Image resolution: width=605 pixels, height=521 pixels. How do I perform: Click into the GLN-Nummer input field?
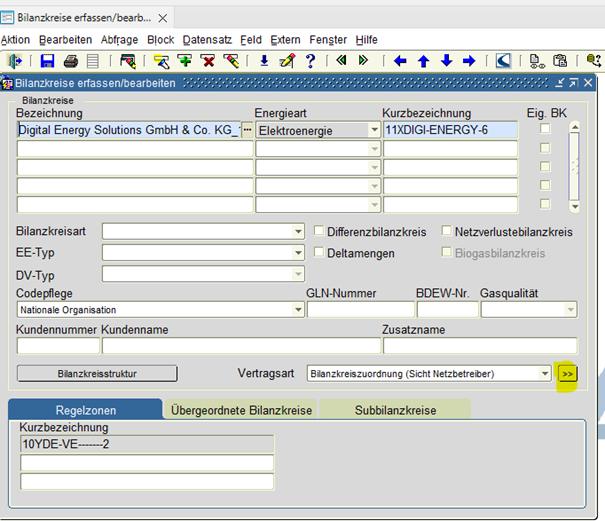coord(360,310)
